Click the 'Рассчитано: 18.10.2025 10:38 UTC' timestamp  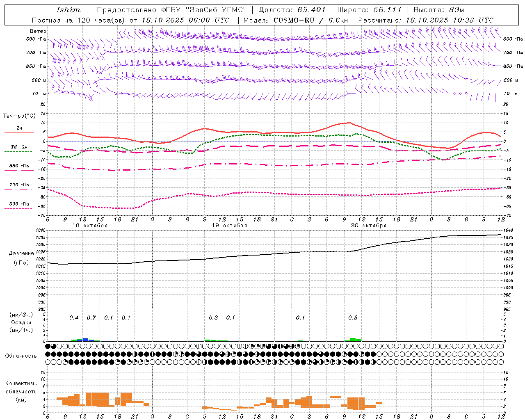tap(426, 20)
